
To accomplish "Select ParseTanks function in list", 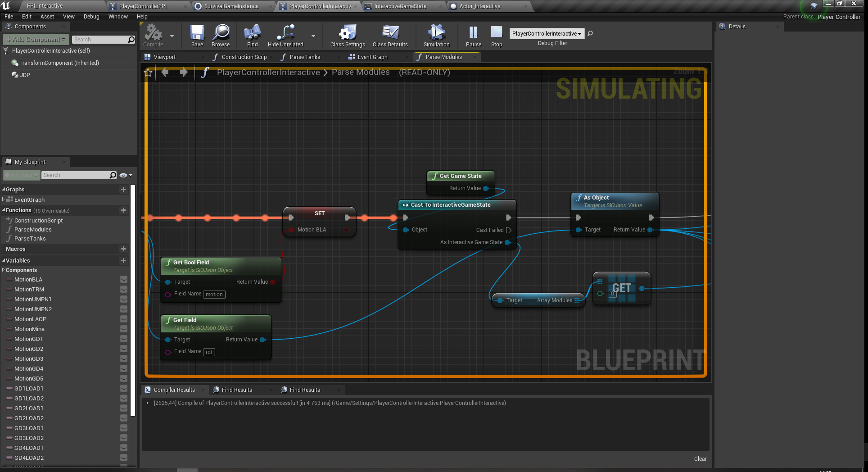I will [30, 239].
